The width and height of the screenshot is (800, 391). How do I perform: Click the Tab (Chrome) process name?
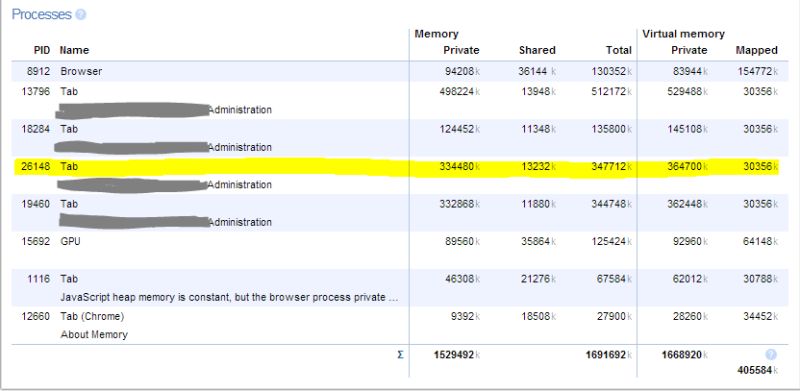click(x=92, y=316)
